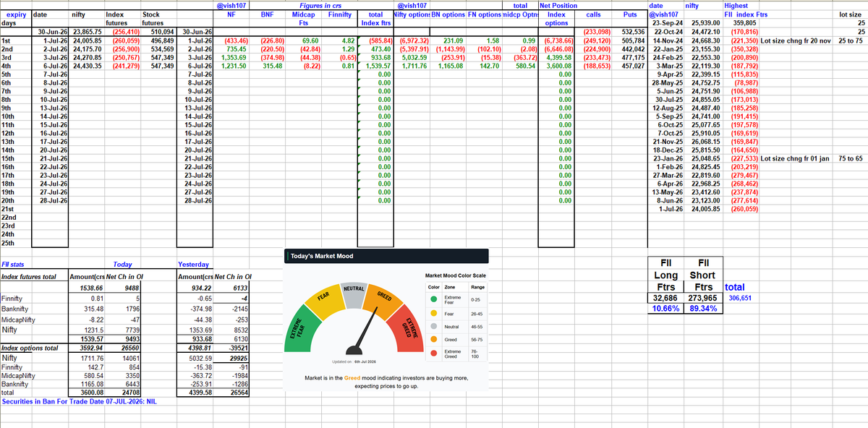Select the short percentage "89.34%"

point(703,308)
